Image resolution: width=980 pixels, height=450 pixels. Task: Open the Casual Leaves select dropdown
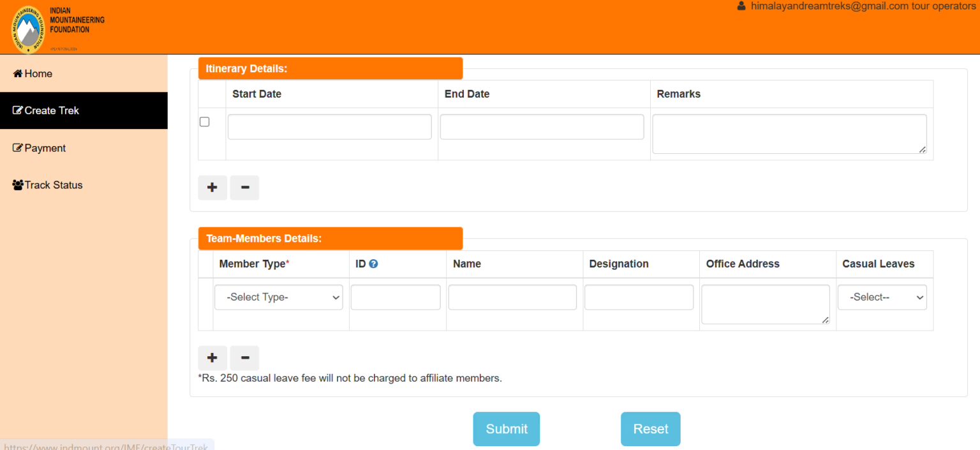click(x=882, y=297)
